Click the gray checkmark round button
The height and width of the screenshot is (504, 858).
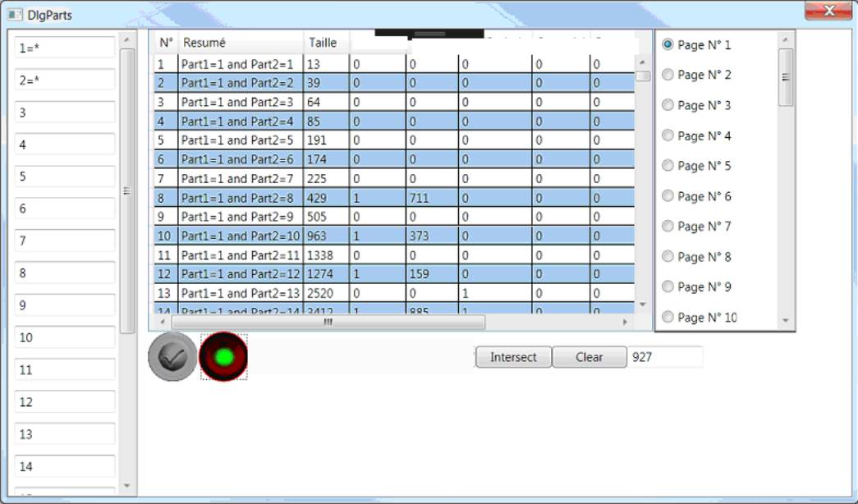(172, 357)
